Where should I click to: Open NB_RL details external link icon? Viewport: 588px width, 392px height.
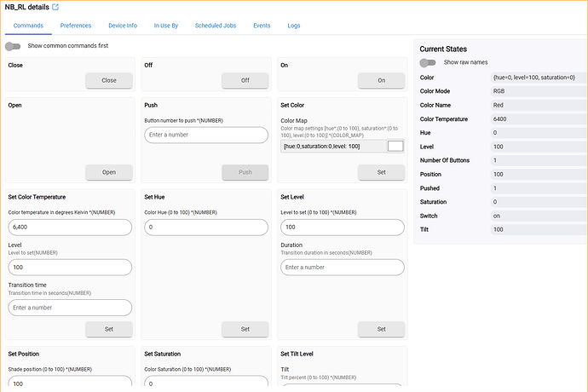coord(55,7)
